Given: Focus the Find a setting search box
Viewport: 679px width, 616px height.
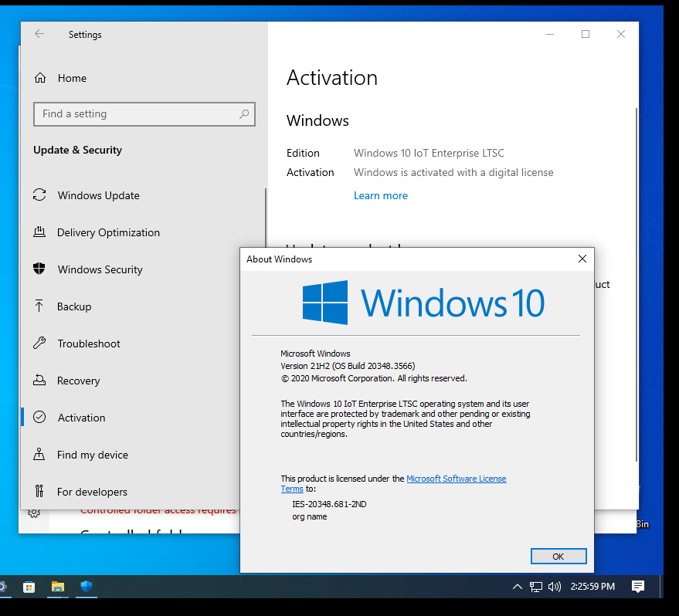Looking at the screenshot, I should click(144, 114).
